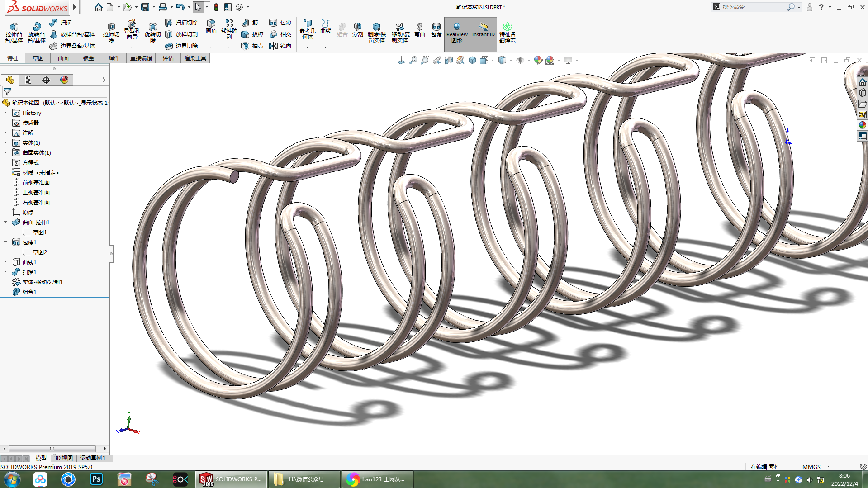Switch to the 3D 视图 bottom tab
The width and height of the screenshot is (868, 488).
[63, 458]
